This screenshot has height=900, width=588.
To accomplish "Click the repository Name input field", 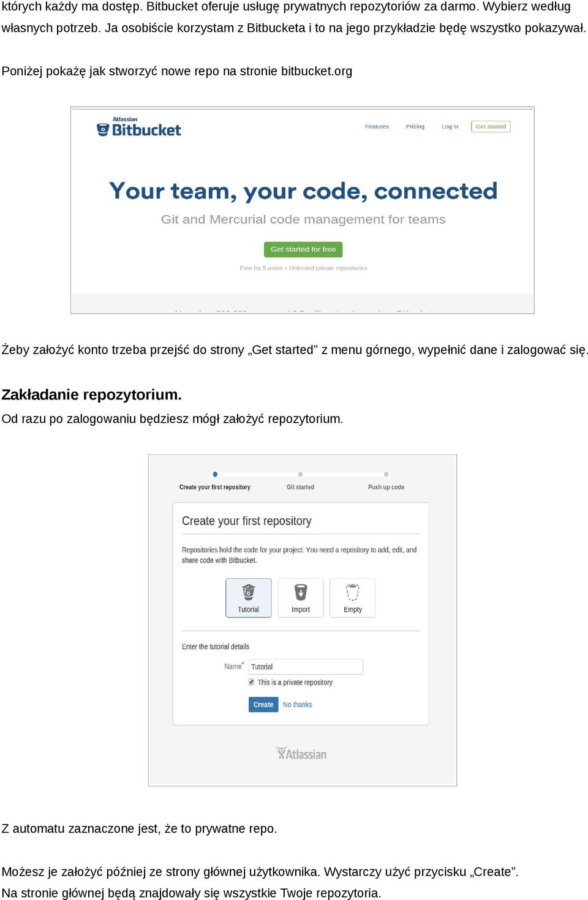I will [306, 667].
